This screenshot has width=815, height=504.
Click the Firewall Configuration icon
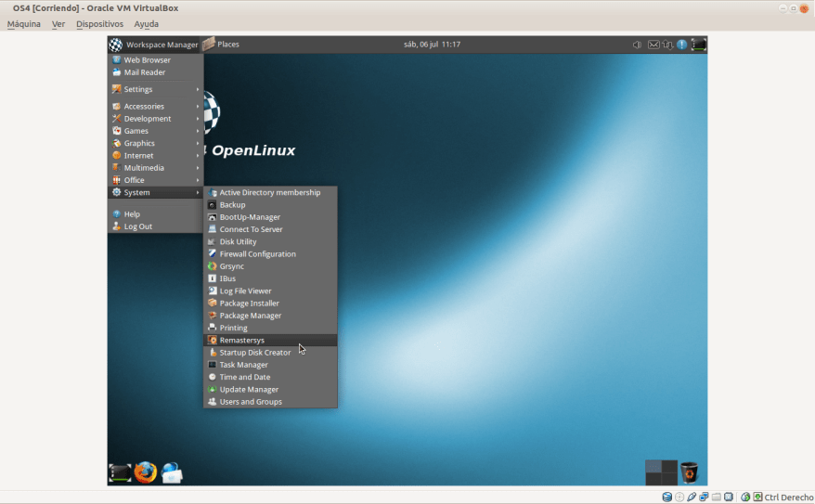pos(212,253)
